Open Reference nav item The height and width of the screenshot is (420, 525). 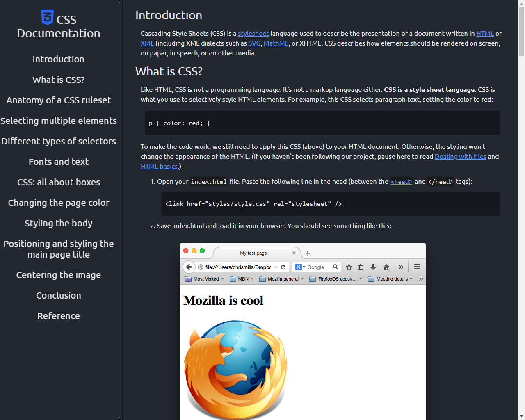coord(59,316)
